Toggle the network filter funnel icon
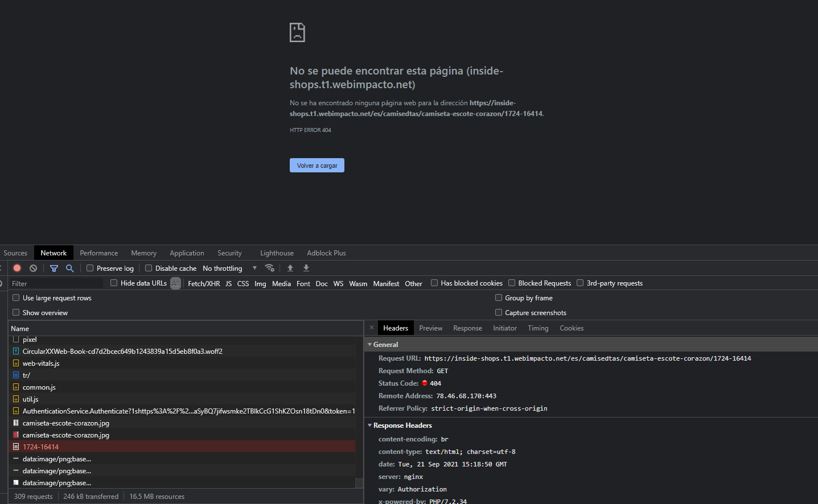Screen dimensions: 818x504 point(54,268)
